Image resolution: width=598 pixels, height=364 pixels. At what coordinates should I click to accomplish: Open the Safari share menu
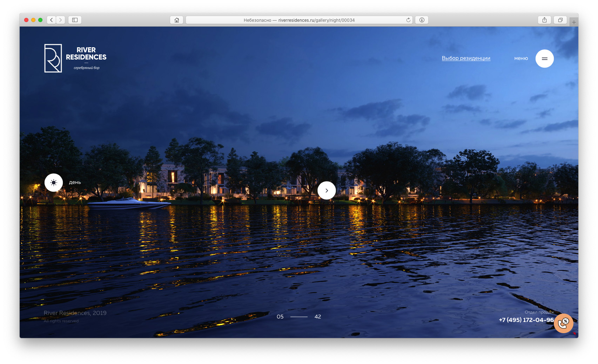[x=544, y=20]
